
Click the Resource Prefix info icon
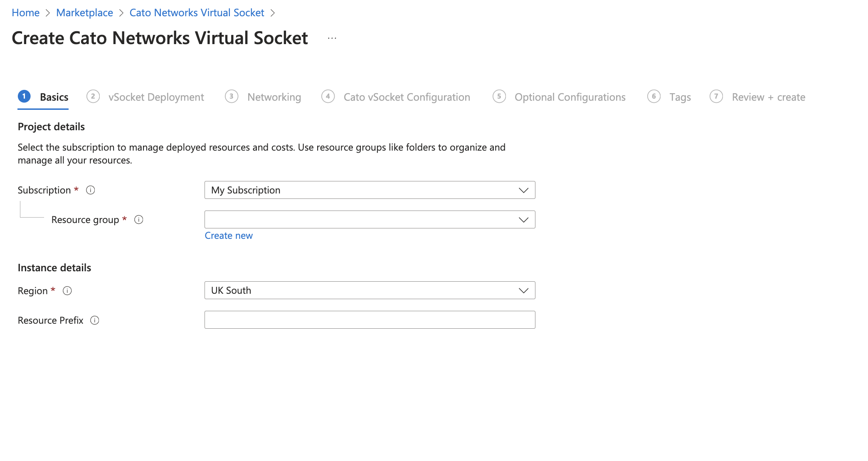[x=95, y=320]
